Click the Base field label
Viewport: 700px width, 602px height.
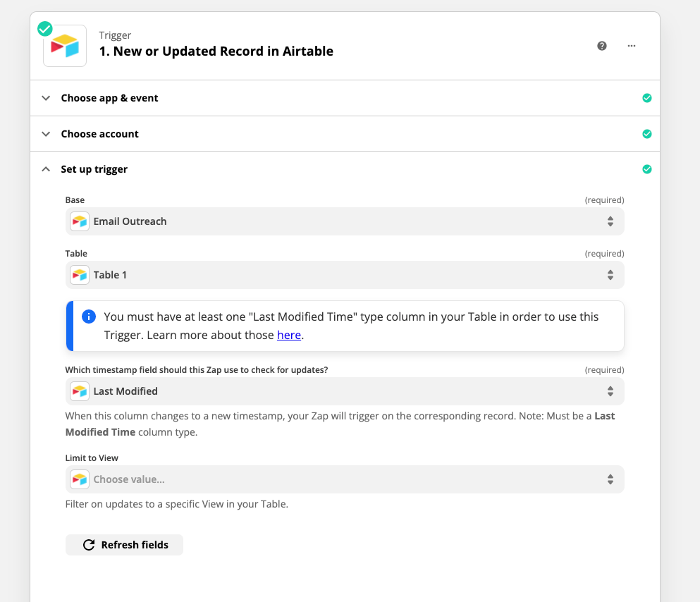[x=75, y=200]
